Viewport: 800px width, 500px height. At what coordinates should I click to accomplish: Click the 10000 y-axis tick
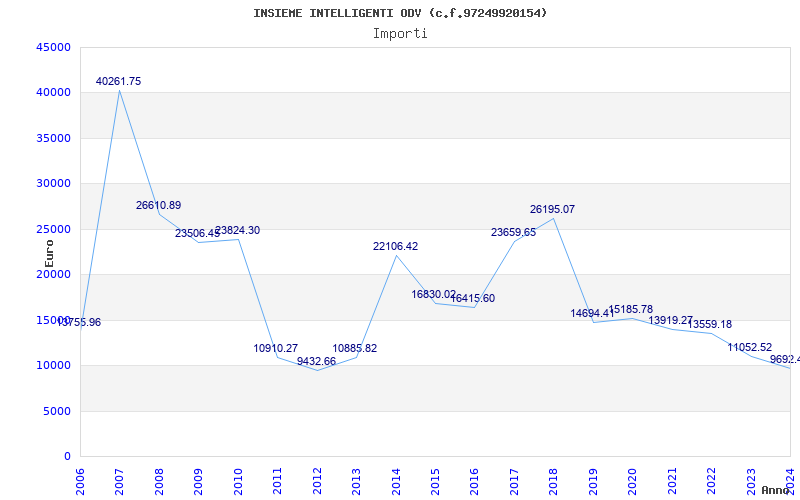(54, 365)
